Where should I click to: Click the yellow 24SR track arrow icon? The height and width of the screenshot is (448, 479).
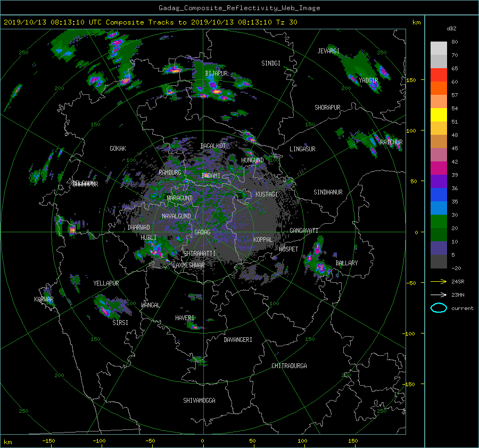(x=439, y=281)
